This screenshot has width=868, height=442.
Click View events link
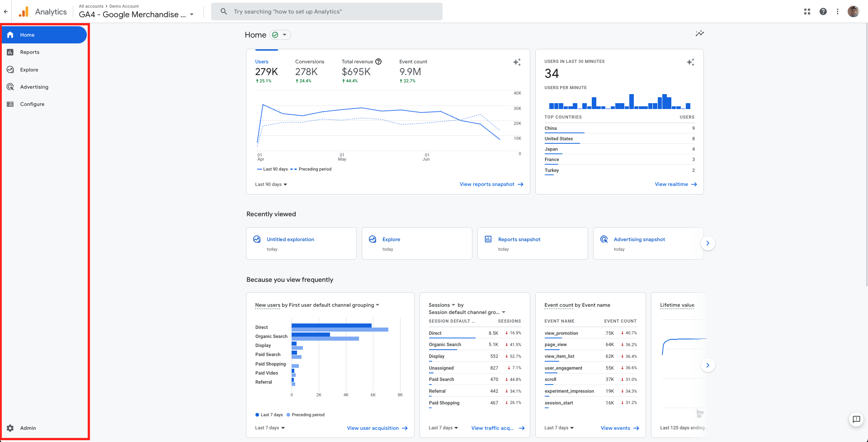[620, 428]
